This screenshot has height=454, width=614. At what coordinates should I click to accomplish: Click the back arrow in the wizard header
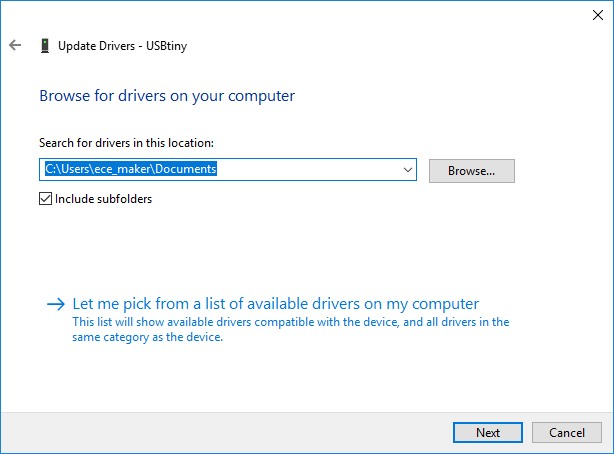(15, 45)
